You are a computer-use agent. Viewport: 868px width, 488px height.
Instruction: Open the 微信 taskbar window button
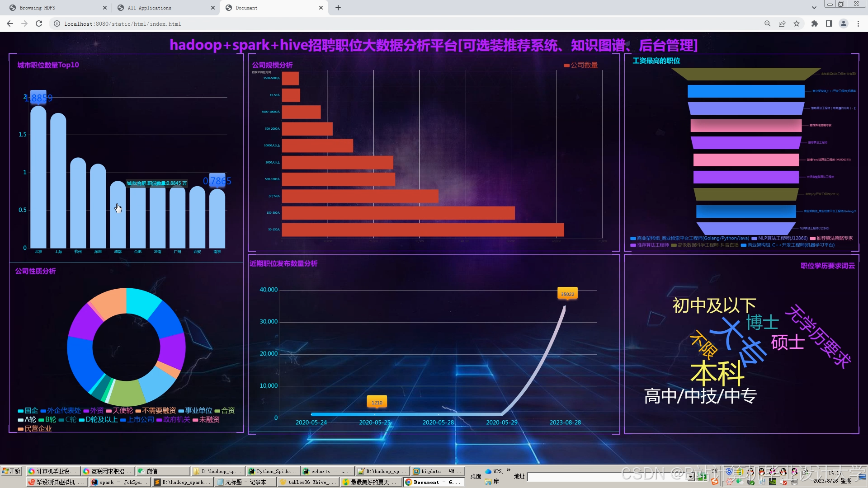click(x=152, y=471)
